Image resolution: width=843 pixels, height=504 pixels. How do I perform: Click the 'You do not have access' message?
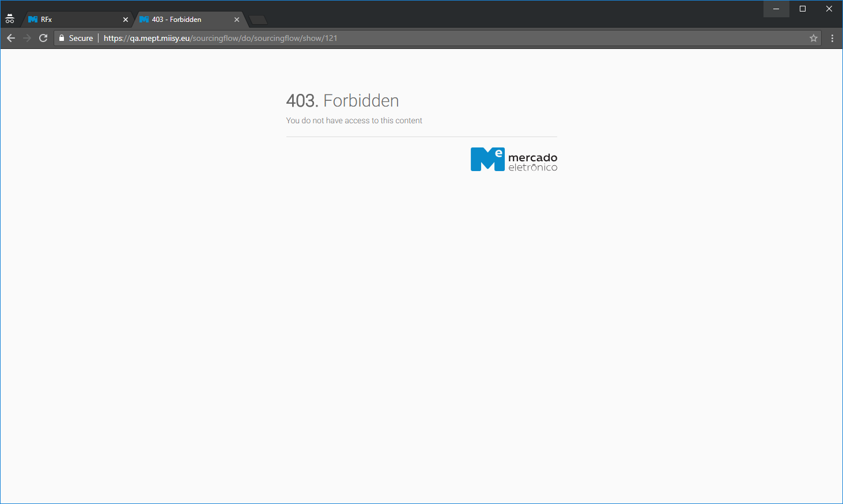[x=354, y=120]
